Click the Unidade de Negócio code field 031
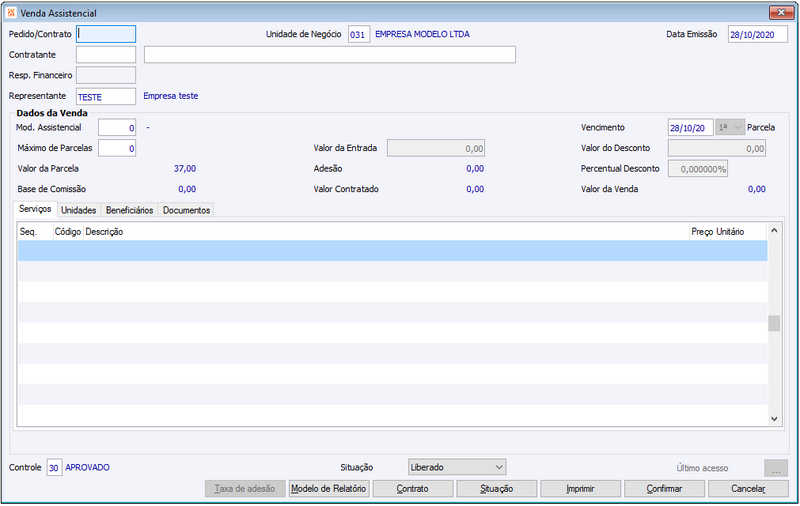800x506 pixels. tap(359, 35)
